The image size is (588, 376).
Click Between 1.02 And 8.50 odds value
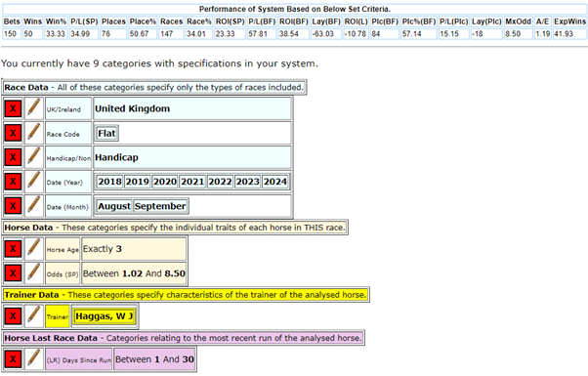(x=134, y=273)
